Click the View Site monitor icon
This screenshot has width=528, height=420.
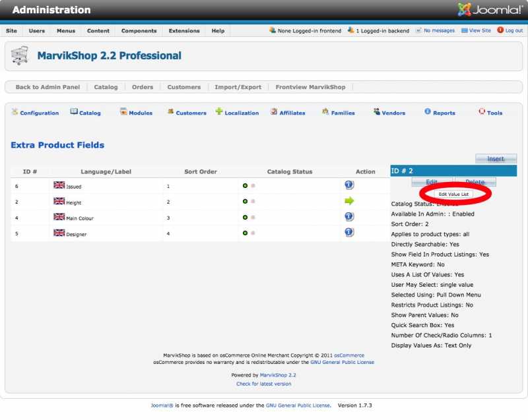click(465, 30)
